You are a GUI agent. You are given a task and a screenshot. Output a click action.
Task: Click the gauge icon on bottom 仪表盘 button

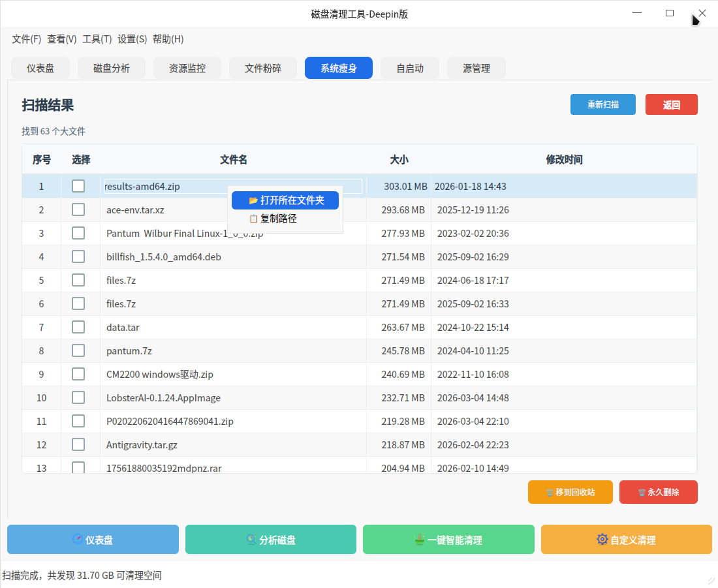pos(78,540)
